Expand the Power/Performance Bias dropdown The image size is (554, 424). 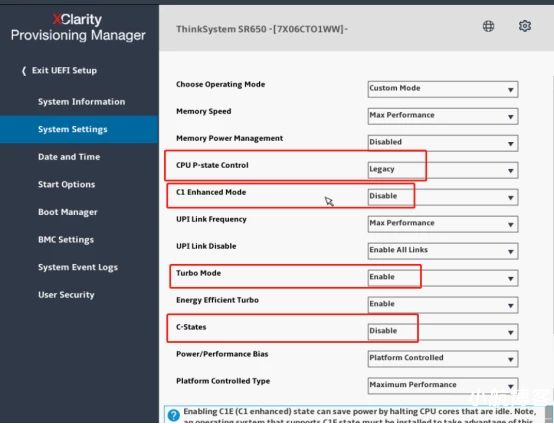click(x=443, y=359)
